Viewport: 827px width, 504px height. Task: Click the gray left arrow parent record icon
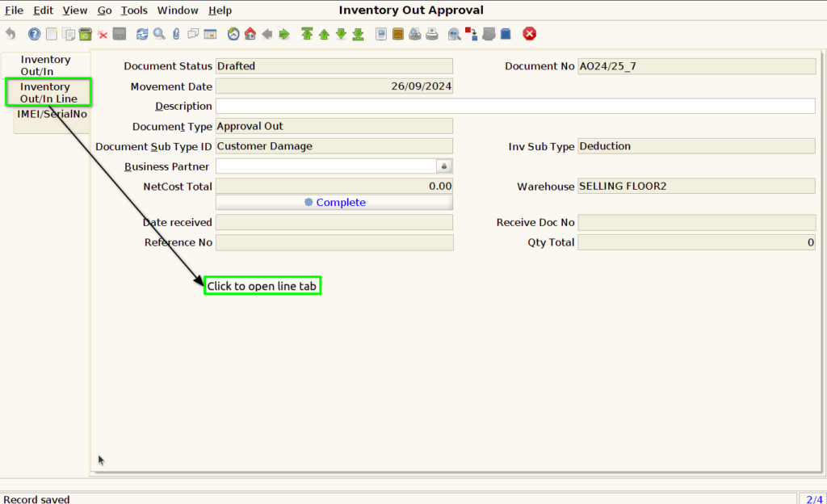point(267,34)
